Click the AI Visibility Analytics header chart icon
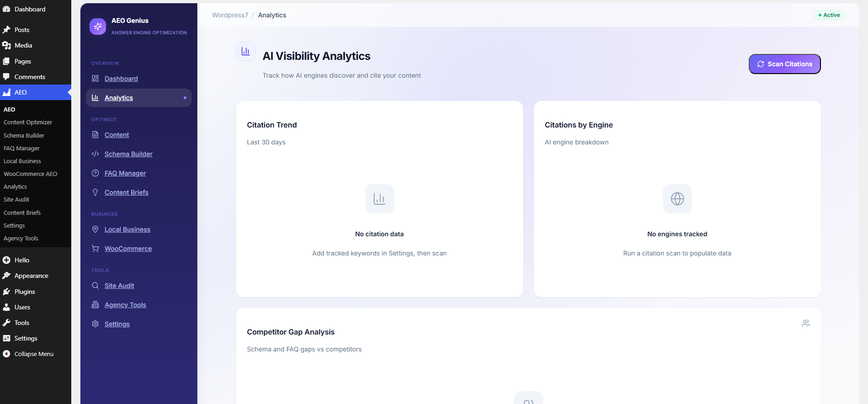This screenshot has width=868, height=404. click(246, 51)
